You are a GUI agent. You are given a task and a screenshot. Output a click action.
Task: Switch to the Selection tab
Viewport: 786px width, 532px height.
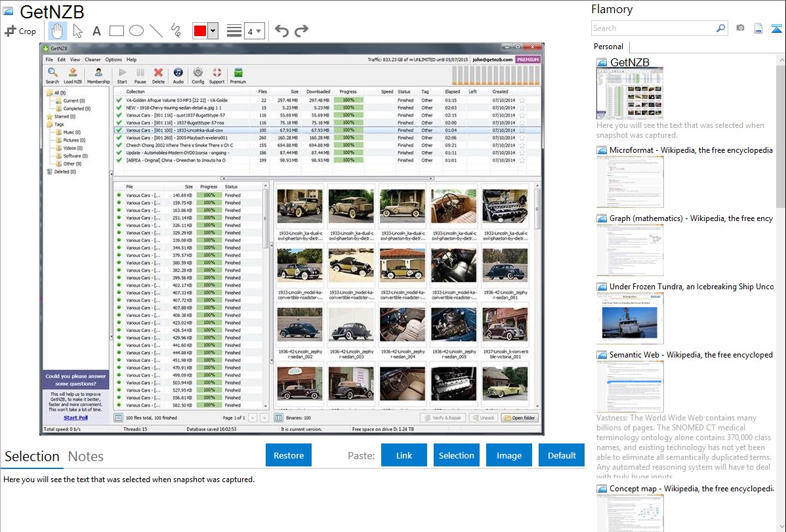pos(32,457)
